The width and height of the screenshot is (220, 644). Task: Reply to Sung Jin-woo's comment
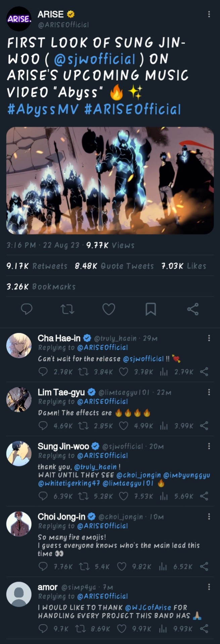tap(43, 496)
